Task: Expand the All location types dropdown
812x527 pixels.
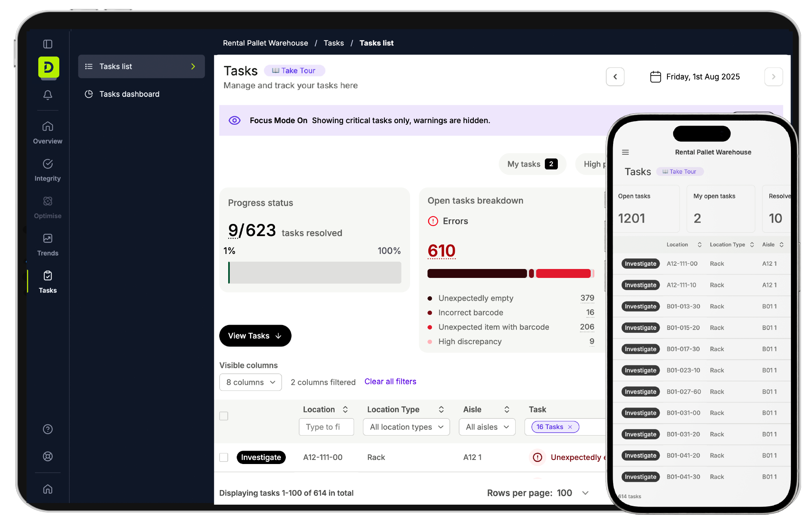Action: pyautogui.click(x=406, y=427)
